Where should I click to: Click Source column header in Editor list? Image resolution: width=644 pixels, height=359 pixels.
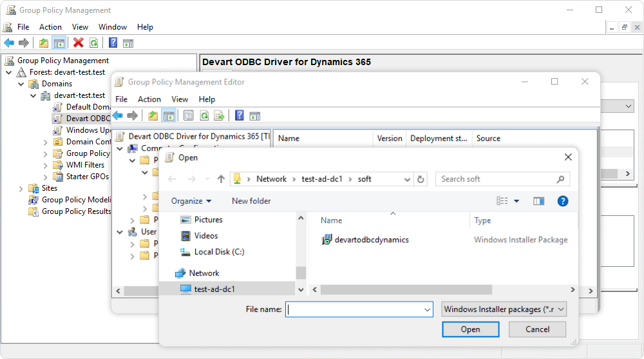[x=488, y=139]
